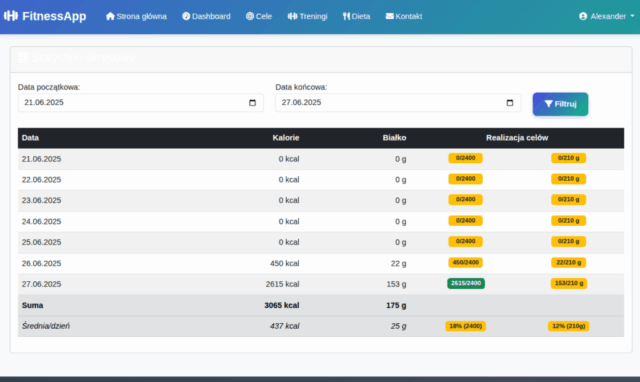Open calendar picker for Data końcowa
This screenshot has height=382, width=640.
510,103
